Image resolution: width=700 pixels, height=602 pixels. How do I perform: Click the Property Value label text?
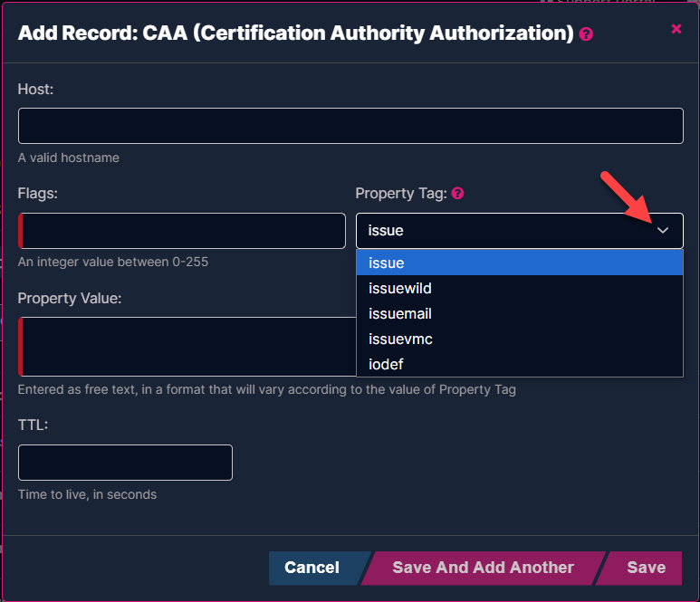70,298
